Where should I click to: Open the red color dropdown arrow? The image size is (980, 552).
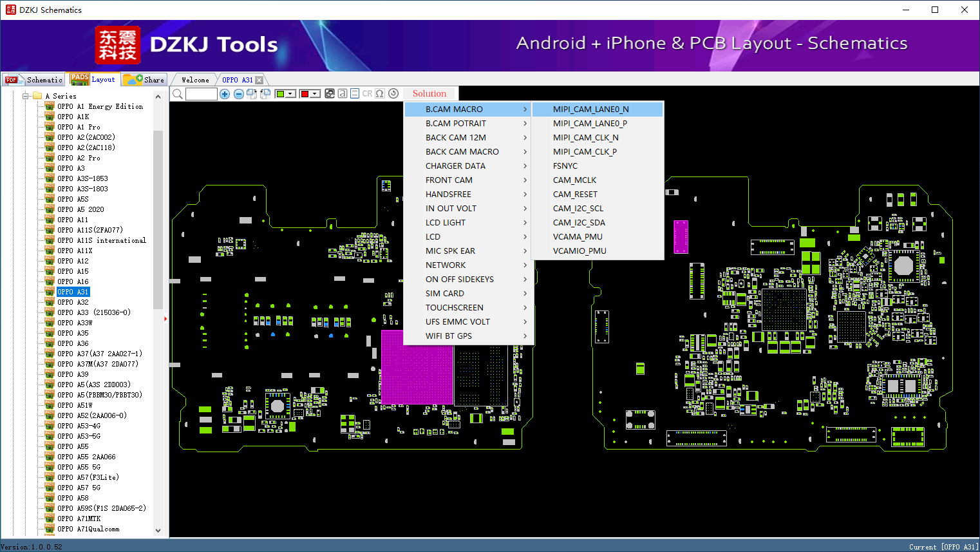coord(315,94)
